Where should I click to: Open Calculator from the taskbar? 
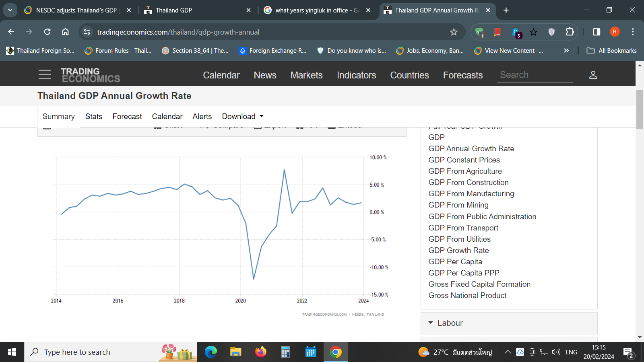[x=285, y=352]
